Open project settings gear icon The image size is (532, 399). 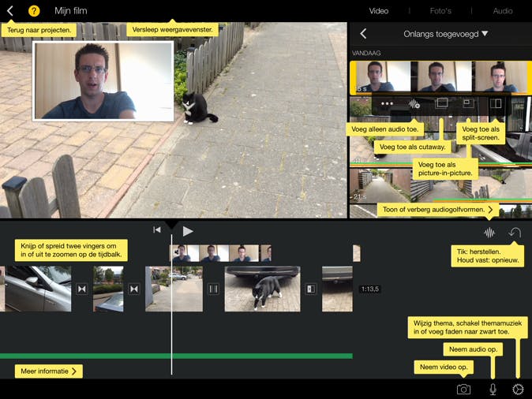(518, 390)
